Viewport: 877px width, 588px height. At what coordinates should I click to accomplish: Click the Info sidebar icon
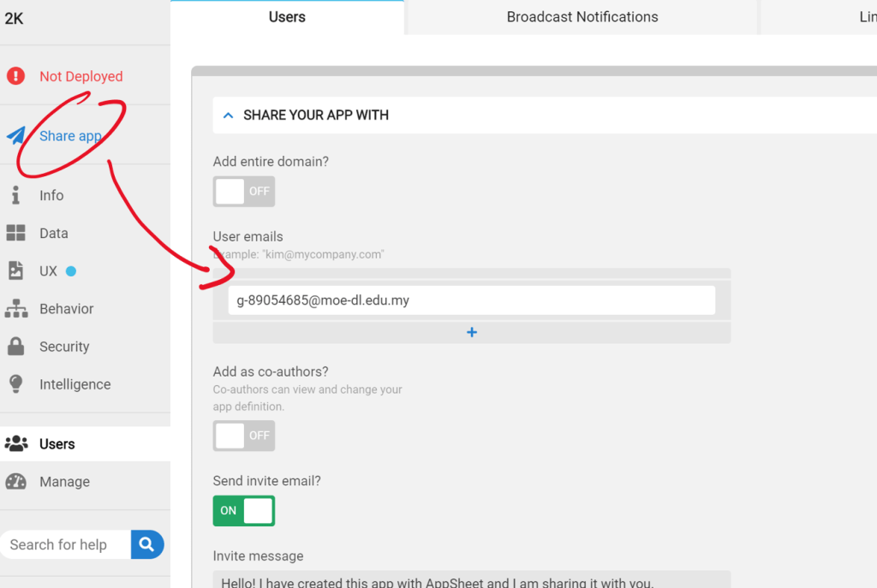pos(15,195)
